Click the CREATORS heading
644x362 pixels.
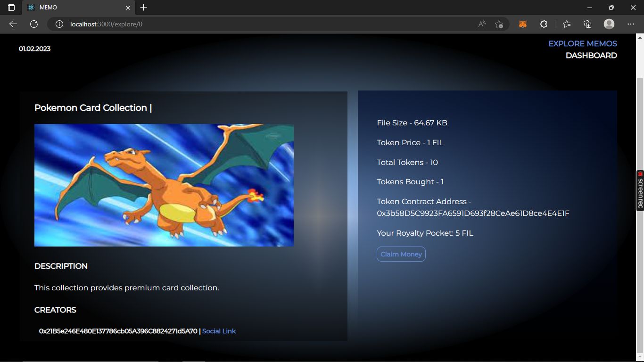pyautogui.click(x=55, y=310)
